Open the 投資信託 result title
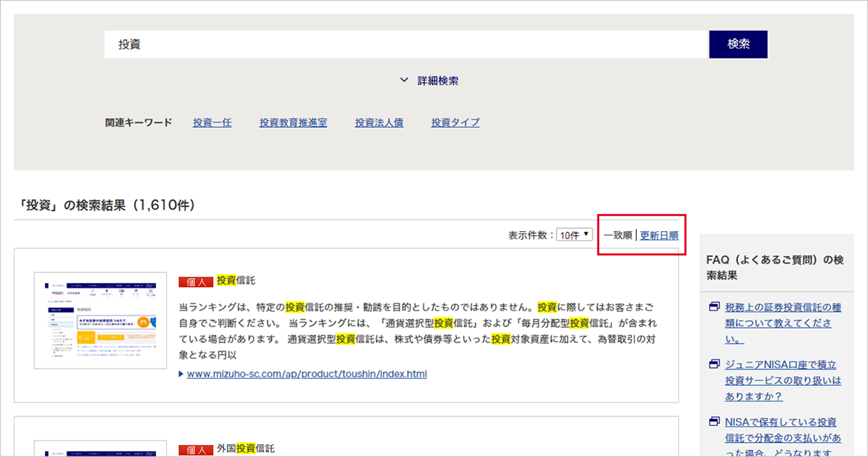The image size is (868, 457). point(236,281)
